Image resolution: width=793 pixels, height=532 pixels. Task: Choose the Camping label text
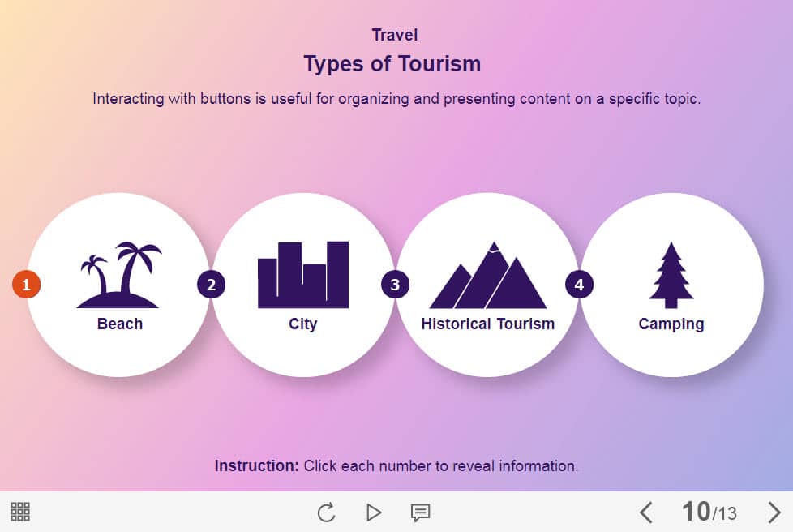point(671,324)
